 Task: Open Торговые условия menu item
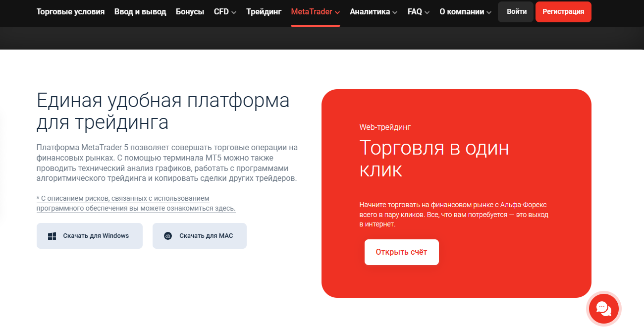click(x=70, y=12)
